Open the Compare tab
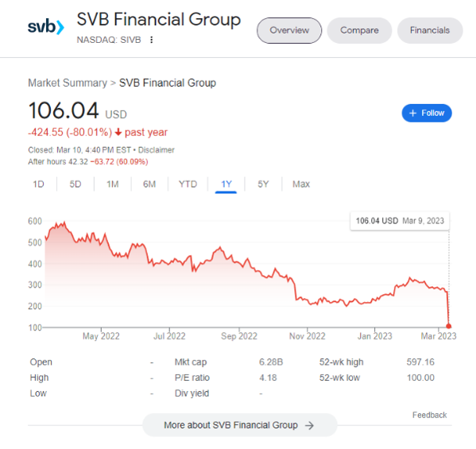Screen dimensions: 476x449 [359, 30]
